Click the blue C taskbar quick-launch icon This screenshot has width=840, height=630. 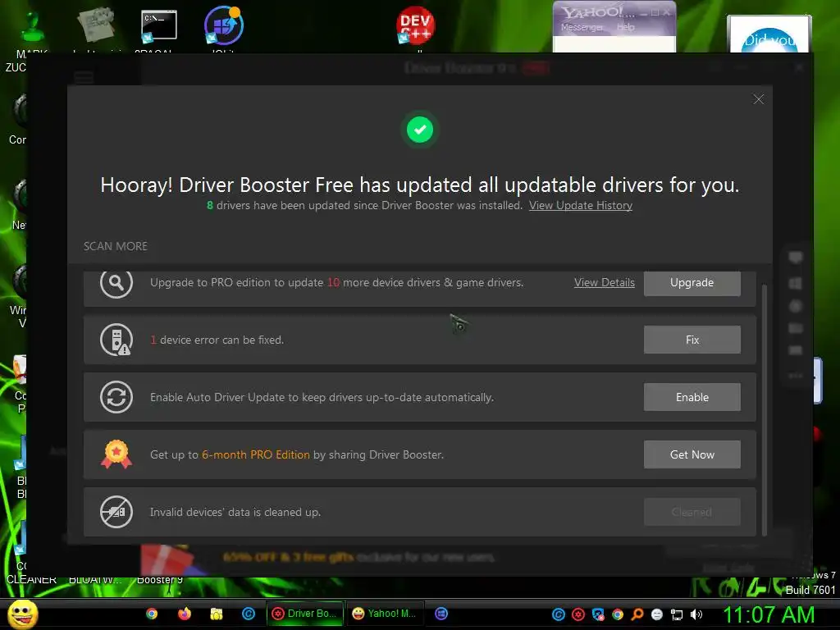point(249,614)
